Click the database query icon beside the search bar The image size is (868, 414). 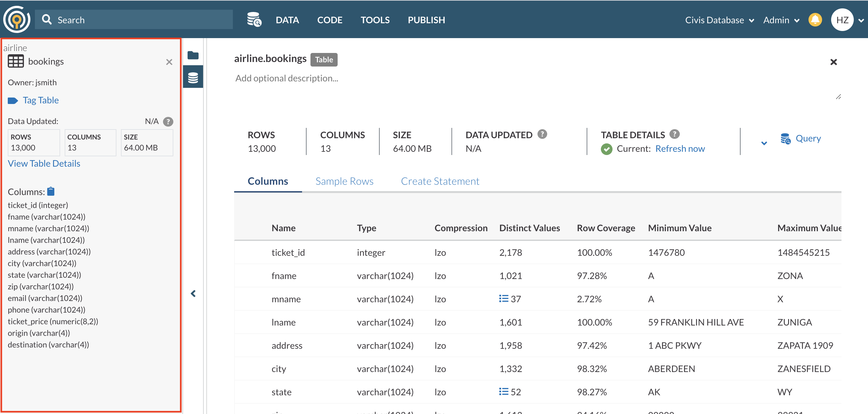click(254, 19)
